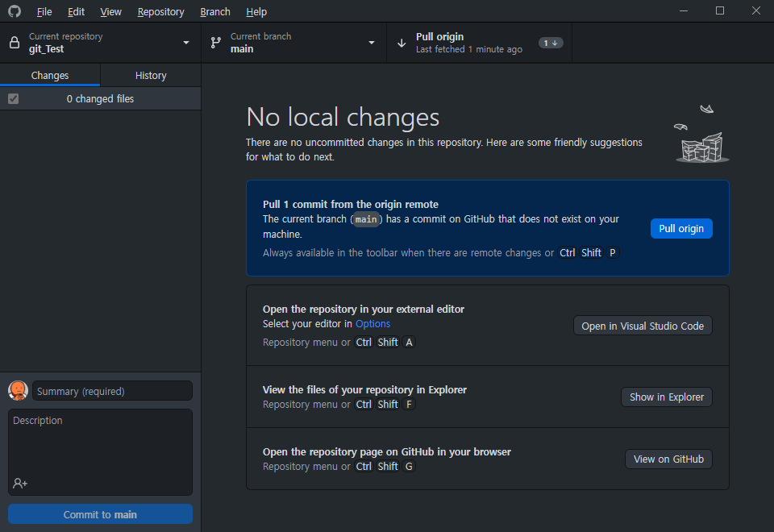Open the Branch menu
This screenshot has height=532, width=774.
click(214, 12)
